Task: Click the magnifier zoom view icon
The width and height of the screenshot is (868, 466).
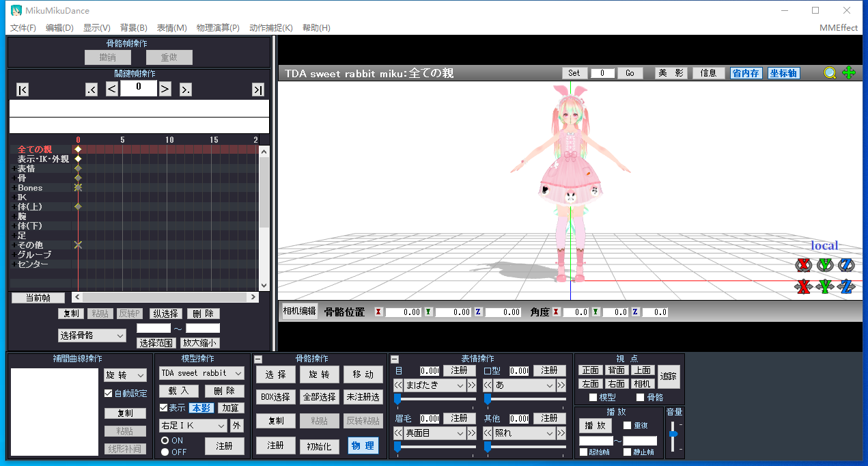Action: pos(830,73)
